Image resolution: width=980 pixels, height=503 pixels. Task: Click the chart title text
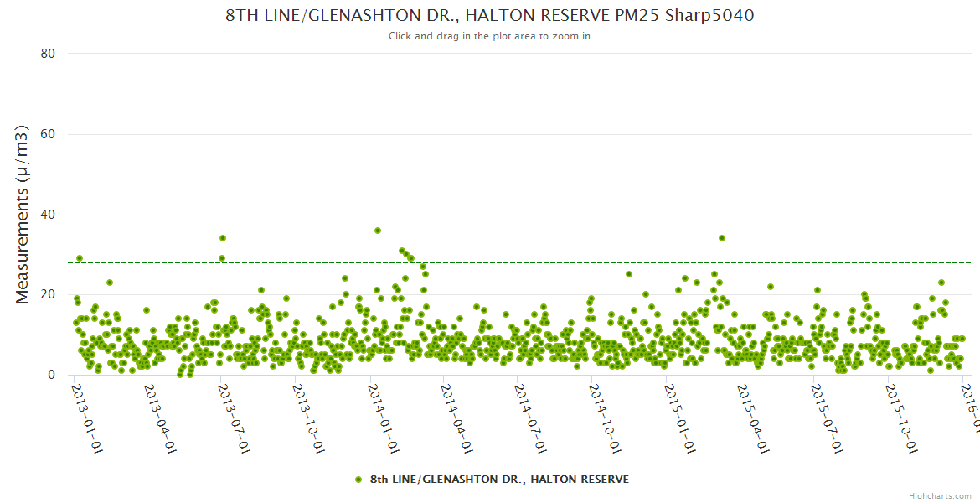click(x=490, y=15)
